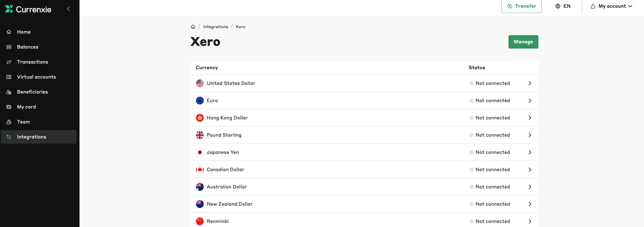Select the Euro currency label
This screenshot has width=644, height=227.
click(212, 101)
